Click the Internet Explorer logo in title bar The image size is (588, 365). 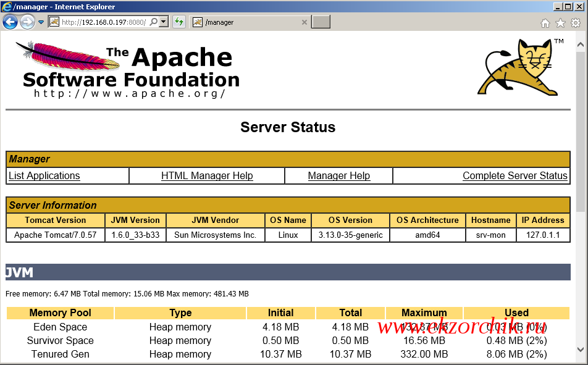[x=6, y=6]
